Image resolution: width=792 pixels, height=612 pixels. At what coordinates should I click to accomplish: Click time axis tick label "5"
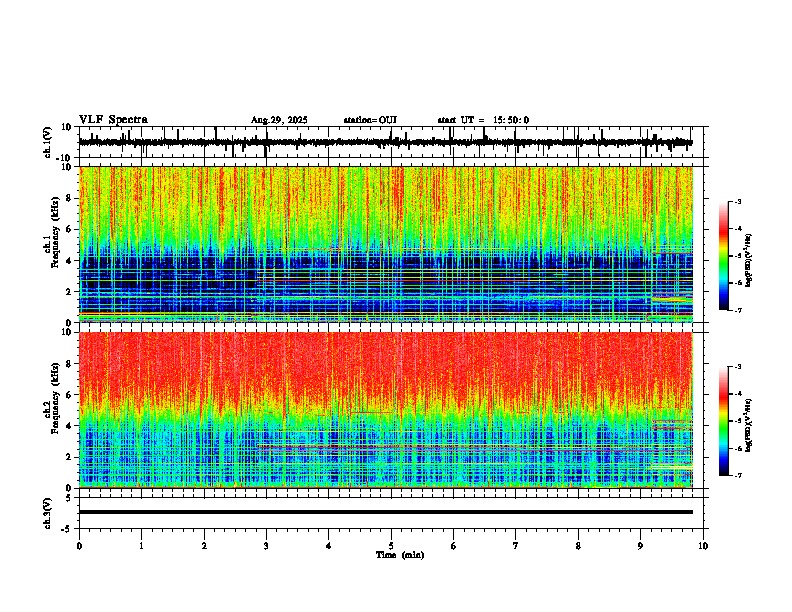[391, 546]
